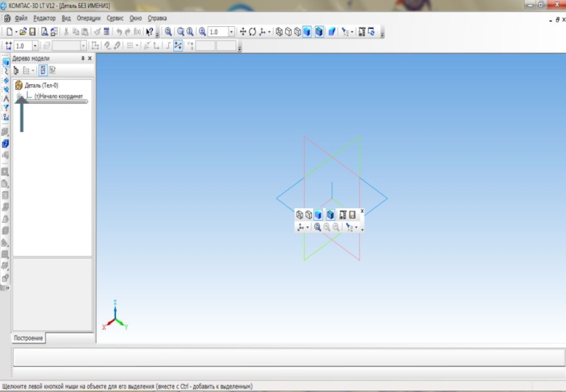The image size is (566, 392).
Task: Select Начало координат in the model tree
Action: 59,96
